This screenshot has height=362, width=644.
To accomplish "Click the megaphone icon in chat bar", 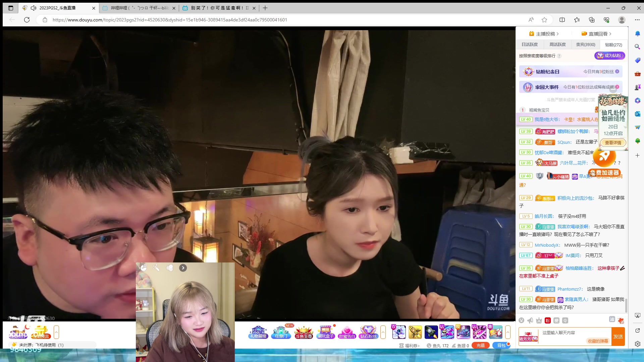I will [x=530, y=320].
